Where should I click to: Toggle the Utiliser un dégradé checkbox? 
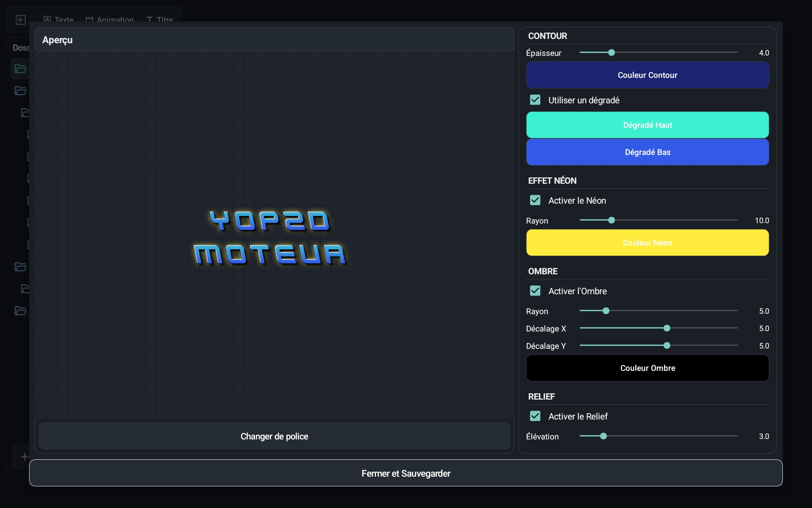click(535, 100)
